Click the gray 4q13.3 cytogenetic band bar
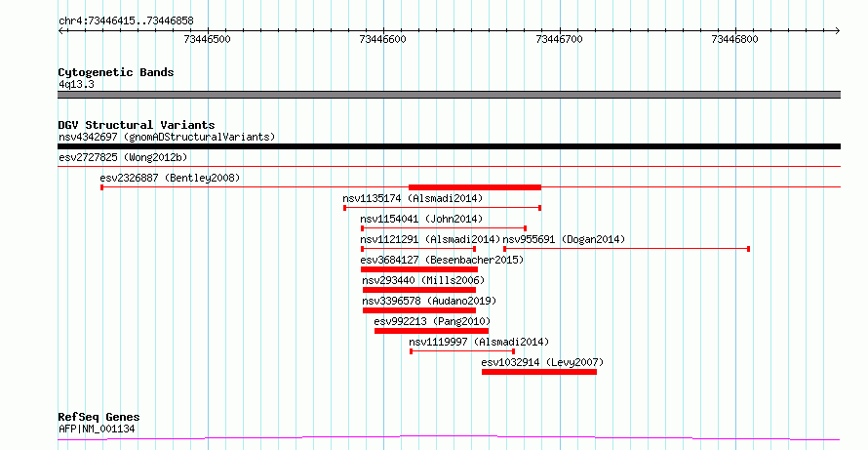Viewport: 868px width, 450px height. coord(449,95)
